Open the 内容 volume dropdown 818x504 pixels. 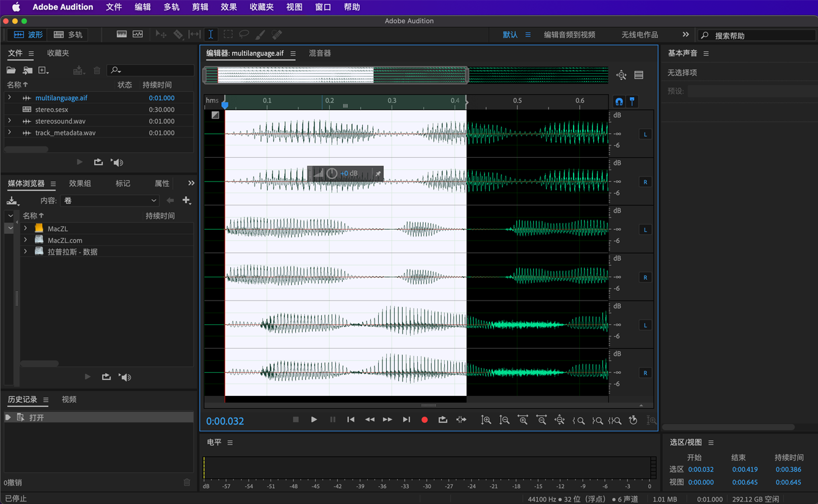pyautogui.click(x=110, y=200)
